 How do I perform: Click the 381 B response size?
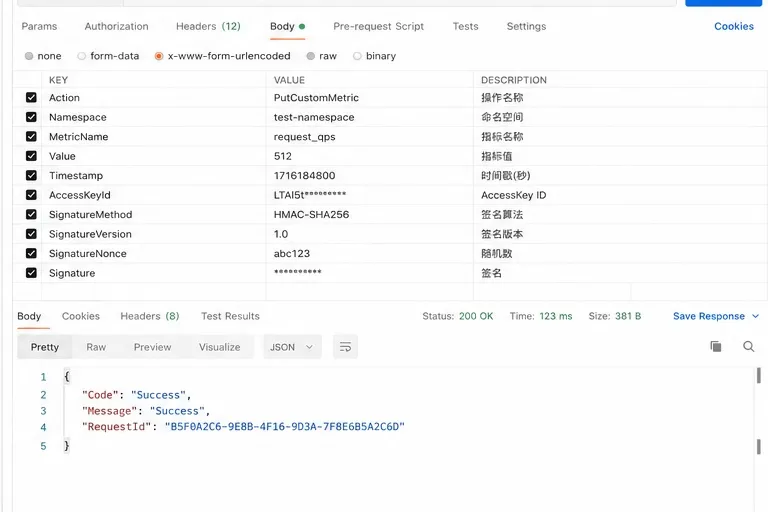coord(628,317)
